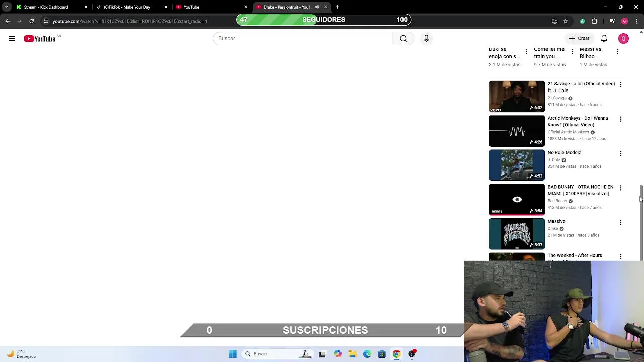Close the Kick Dashboard tab
This screenshot has height=362, width=644.
point(86,7)
